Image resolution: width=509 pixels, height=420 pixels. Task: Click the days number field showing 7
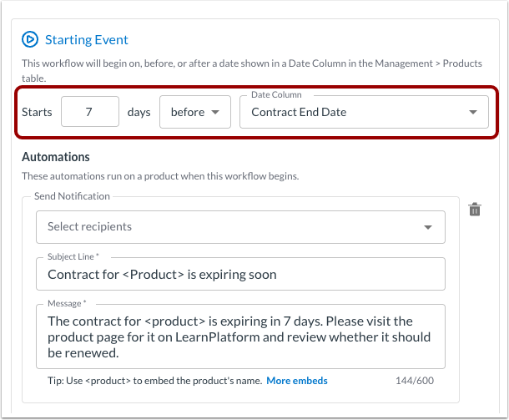tap(89, 112)
